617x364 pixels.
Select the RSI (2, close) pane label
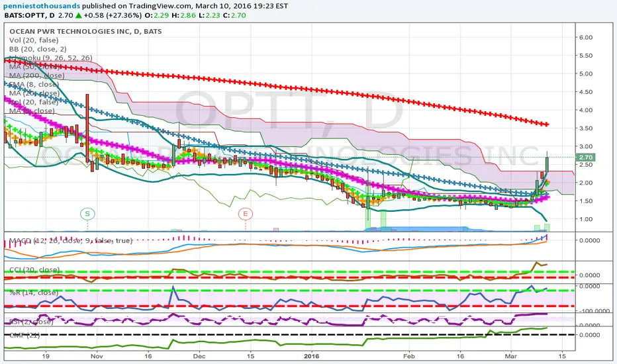(31, 322)
